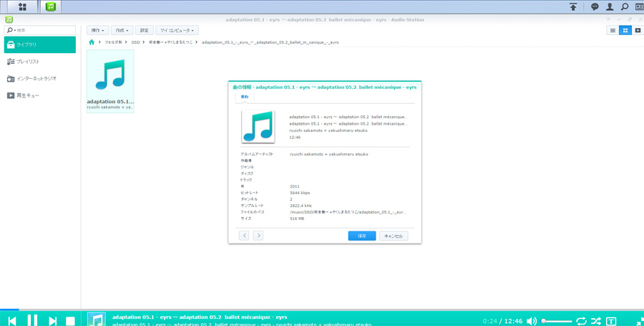Go to home via breadcrumb house icon
The image size is (644, 326).
coord(92,42)
